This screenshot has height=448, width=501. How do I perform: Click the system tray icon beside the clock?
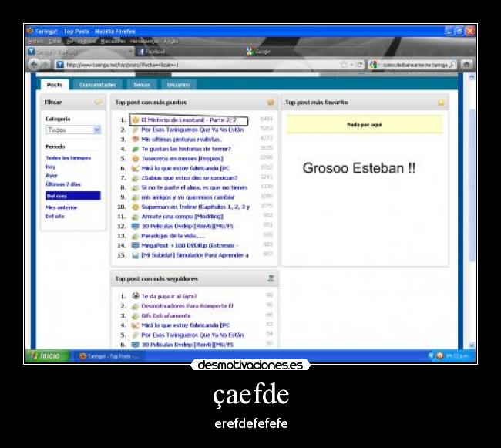point(439,355)
